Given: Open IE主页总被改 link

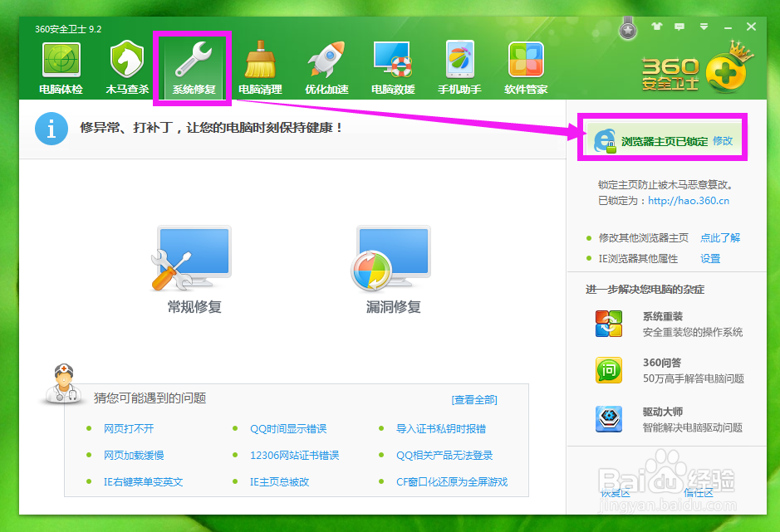Looking at the screenshot, I should tap(280, 481).
